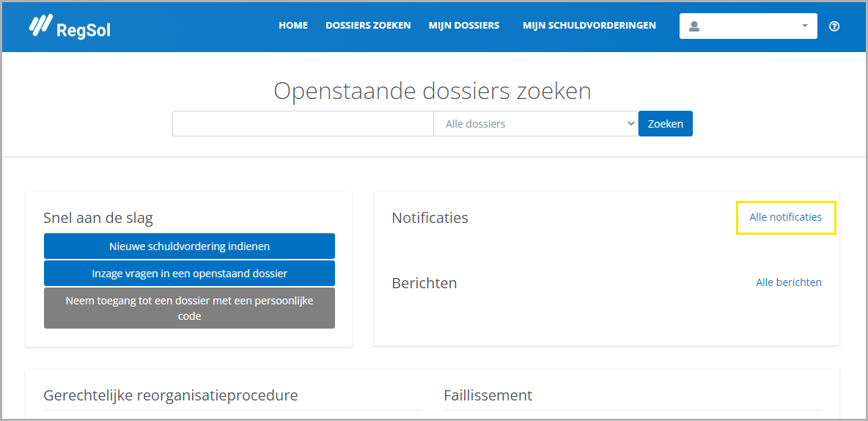Click the Berichten heading

tap(424, 283)
